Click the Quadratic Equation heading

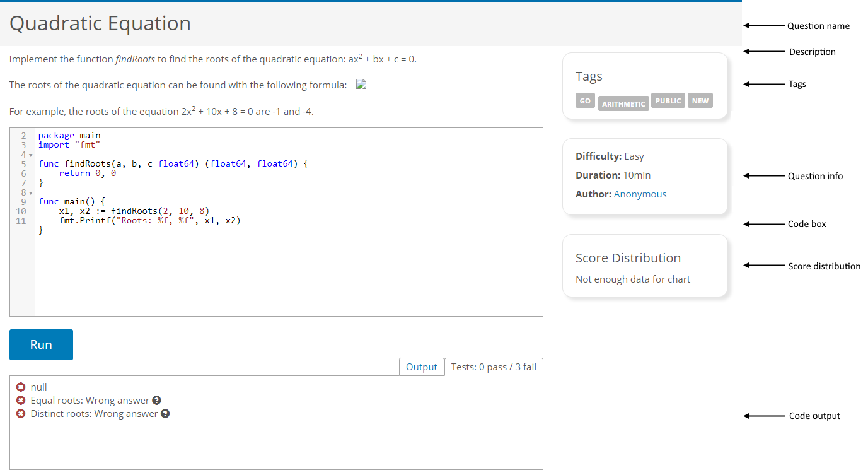click(100, 23)
